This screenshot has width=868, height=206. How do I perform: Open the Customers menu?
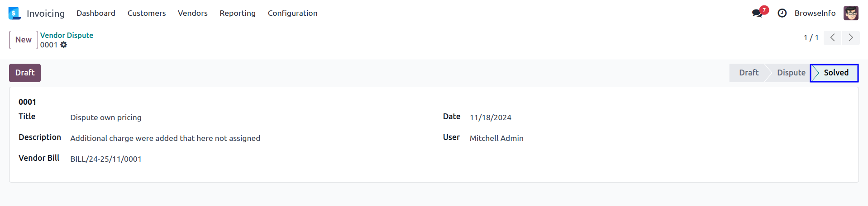[x=147, y=13]
